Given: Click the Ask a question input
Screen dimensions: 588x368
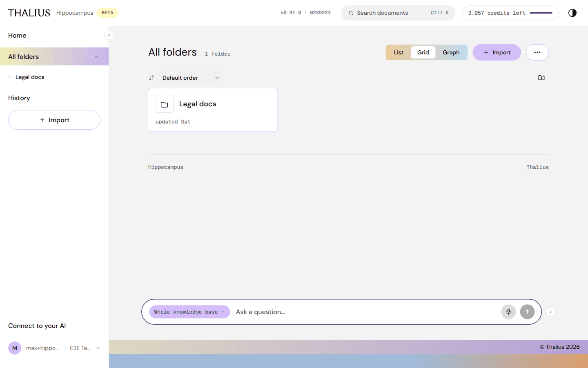Looking at the screenshot, I should coord(365,312).
